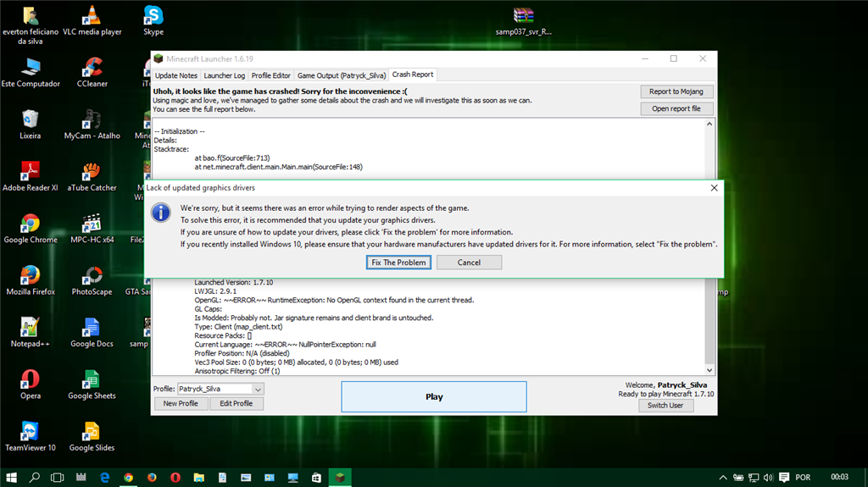Click 'LWJGL: 2.9.1' report line

[215, 291]
